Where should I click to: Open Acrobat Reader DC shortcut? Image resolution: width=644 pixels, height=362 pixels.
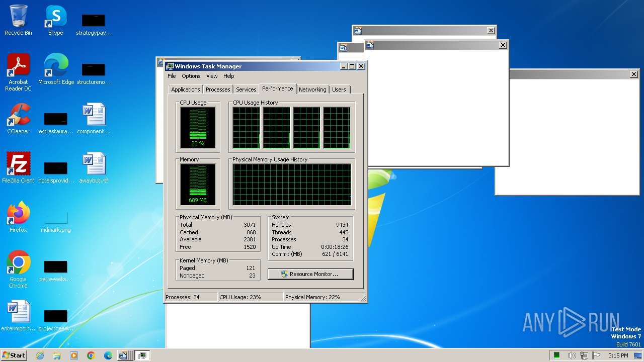tap(18, 72)
